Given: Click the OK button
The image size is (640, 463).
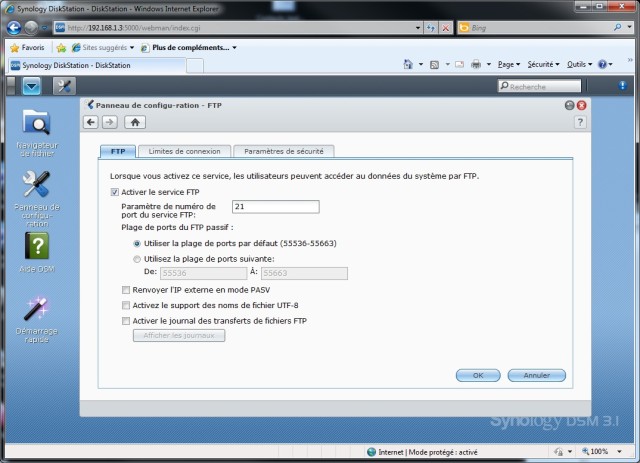Looking at the screenshot, I should (x=477, y=375).
